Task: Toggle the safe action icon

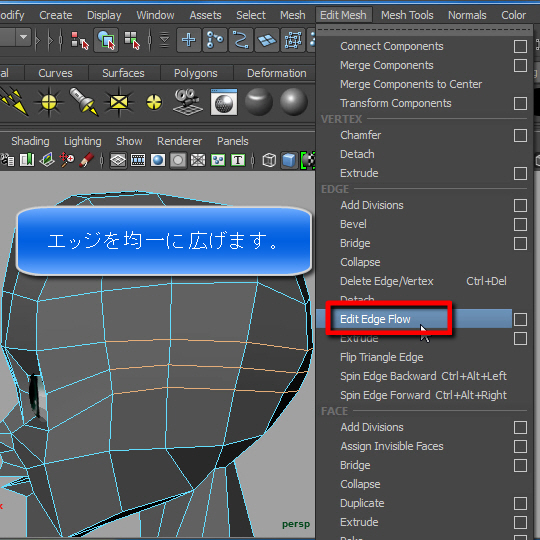Action: point(218,160)
